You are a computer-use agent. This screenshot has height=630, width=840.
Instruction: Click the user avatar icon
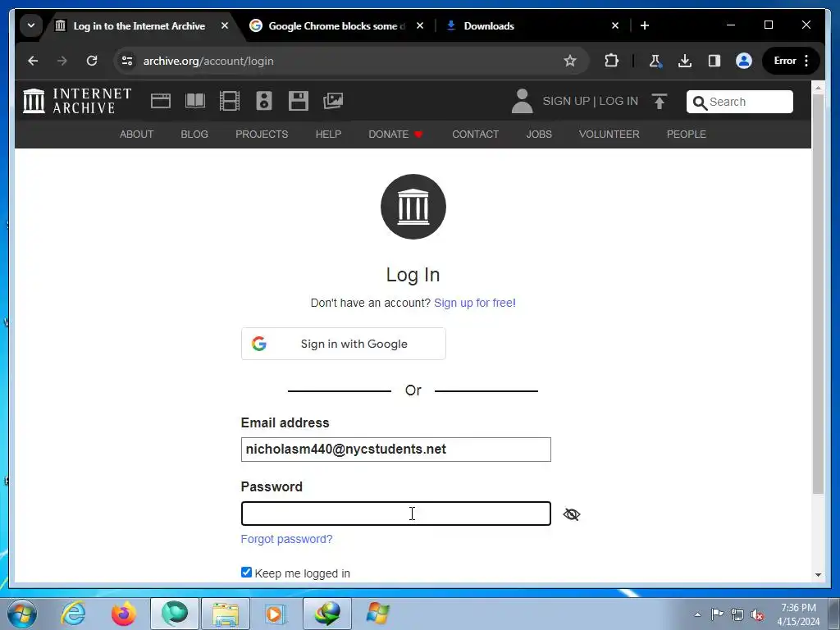click(x=522, y=101)
